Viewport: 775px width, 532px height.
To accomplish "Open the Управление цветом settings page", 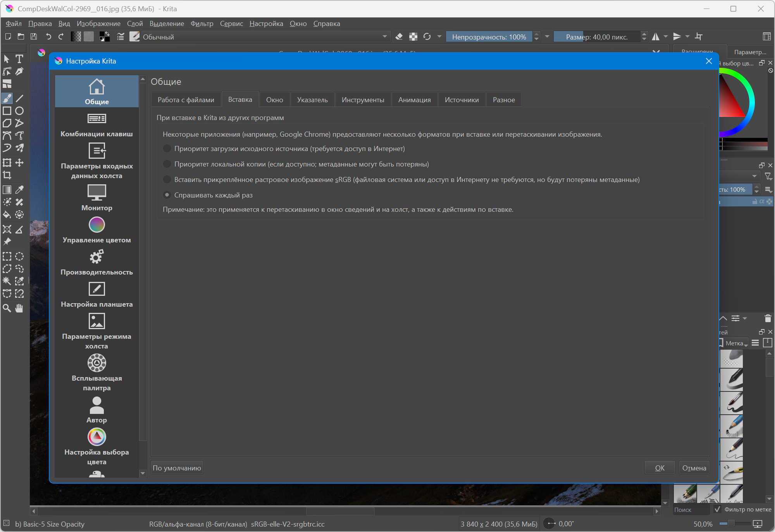I will pos(96,230).
